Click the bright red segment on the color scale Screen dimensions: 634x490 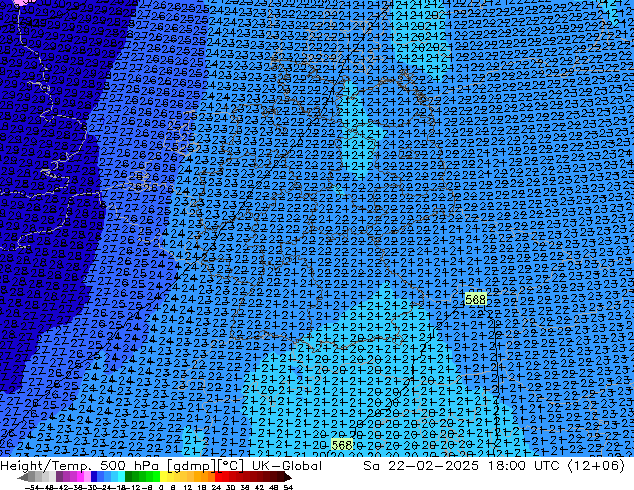tap(218, 477)
